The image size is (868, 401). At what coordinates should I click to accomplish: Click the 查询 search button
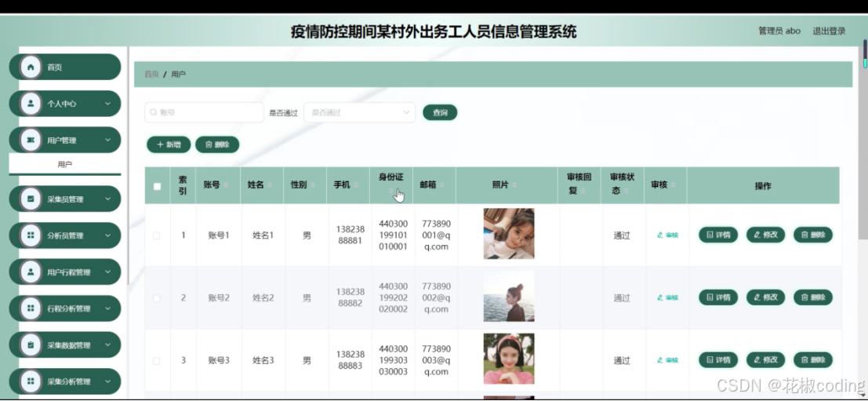pyautogui.click(x=440, y=112)
